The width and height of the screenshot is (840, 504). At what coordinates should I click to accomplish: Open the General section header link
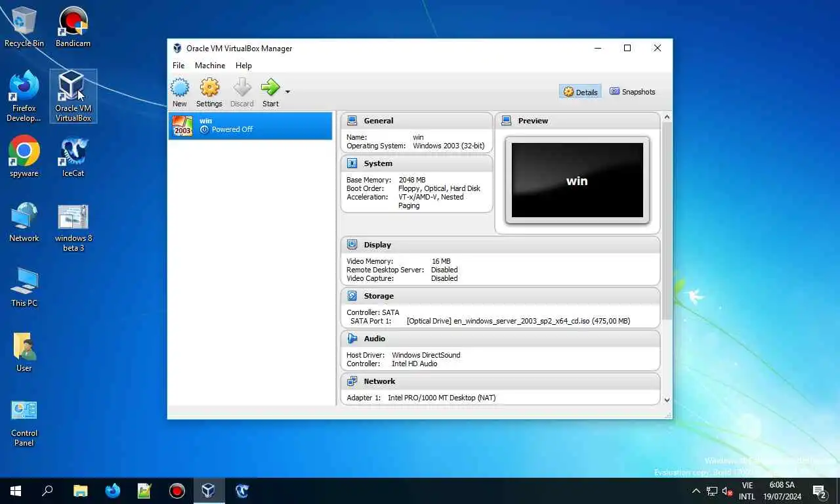coord(379,121)
